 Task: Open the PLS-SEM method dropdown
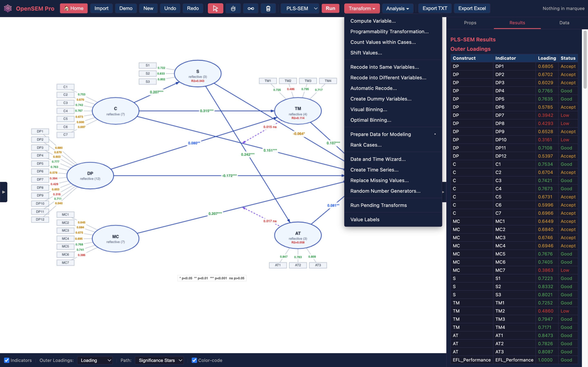(x=300, y=9)
